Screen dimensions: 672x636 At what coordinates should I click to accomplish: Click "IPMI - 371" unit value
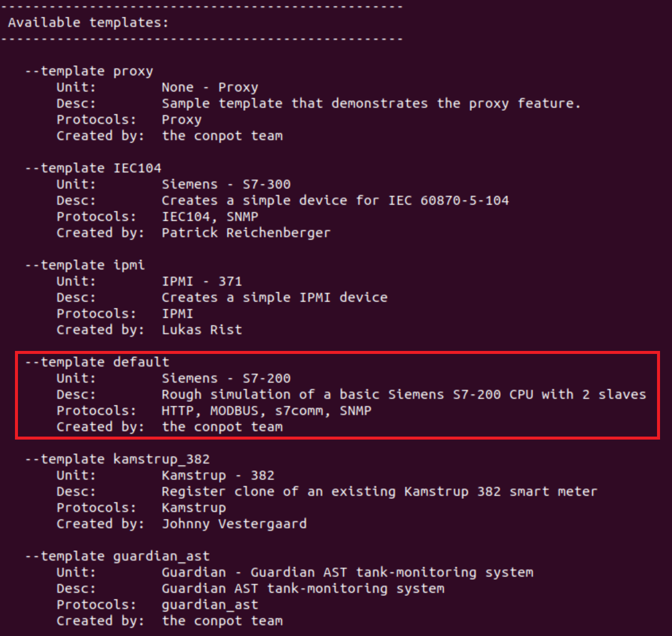tap(201, 281)
